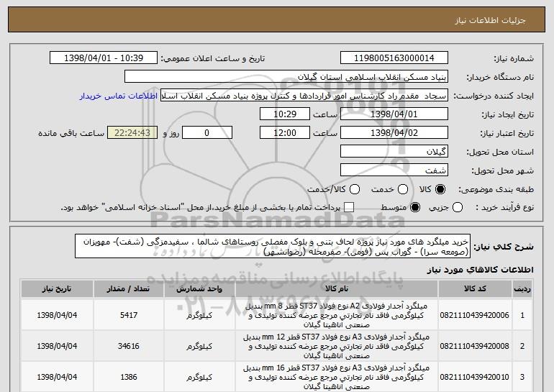Select the کالا/خدمت radio button
This screenshot has width=554, height=392.
coord(355,189)
